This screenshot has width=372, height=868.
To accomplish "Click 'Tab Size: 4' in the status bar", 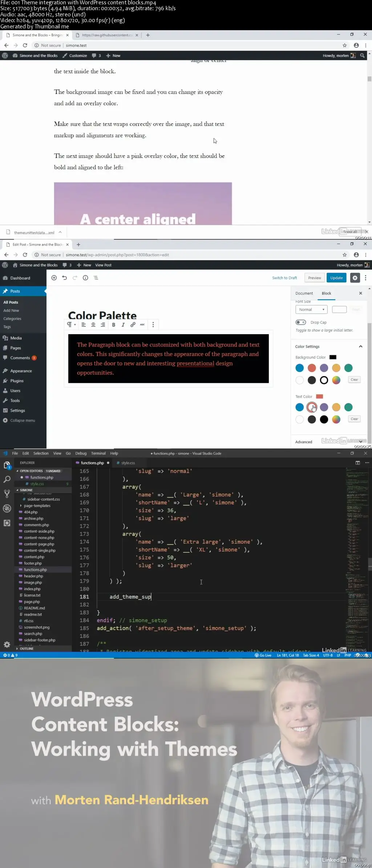I will tap(311, 655).
